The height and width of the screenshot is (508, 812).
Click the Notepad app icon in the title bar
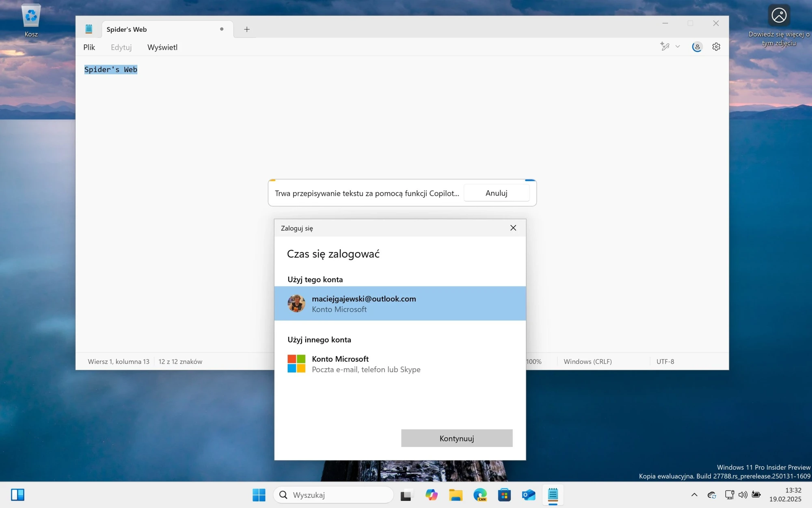click(x=89, y=29)
